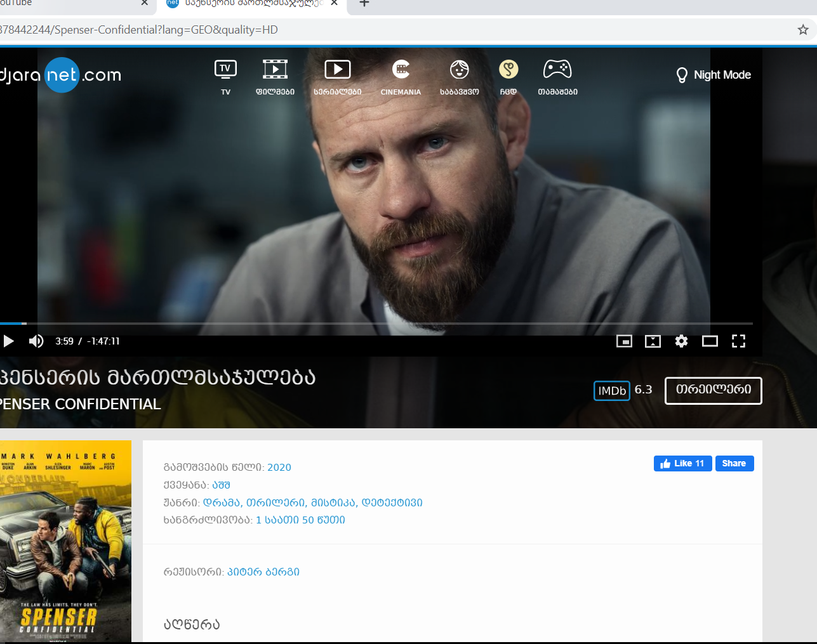Viewport: 817px width, 644px height.
Task: Open a new browser tab
Action: click(x=364, y=4)
